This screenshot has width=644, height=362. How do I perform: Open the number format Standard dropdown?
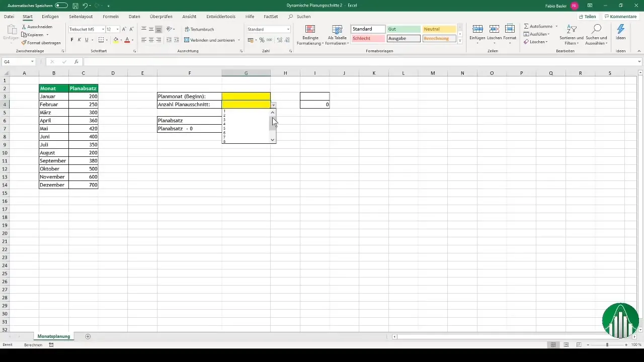click(288, 30)
